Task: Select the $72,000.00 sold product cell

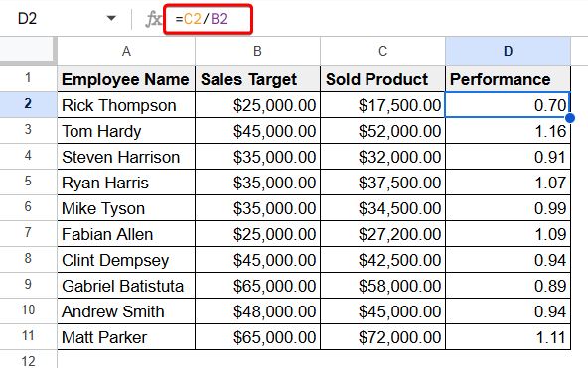Action: pyautogui.click(x=382, y=337)
